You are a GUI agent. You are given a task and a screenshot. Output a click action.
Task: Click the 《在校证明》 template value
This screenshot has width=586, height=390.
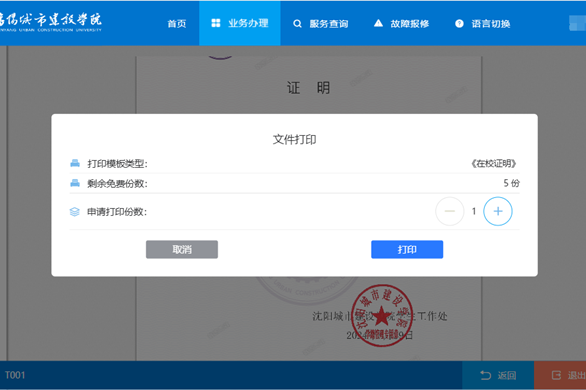point(494,163)
